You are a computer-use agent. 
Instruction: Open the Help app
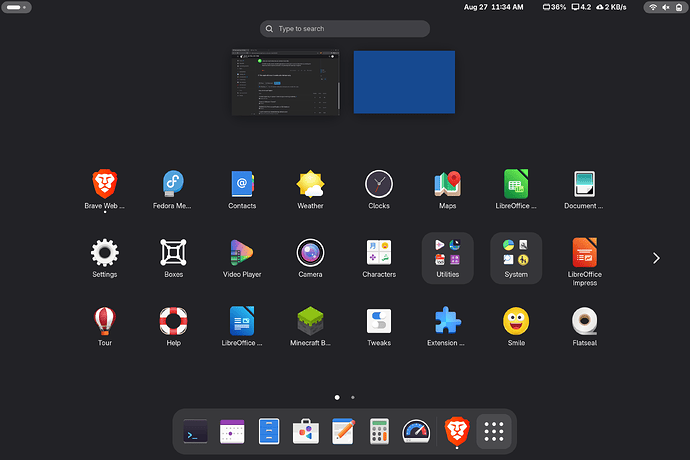pos(173,327)
